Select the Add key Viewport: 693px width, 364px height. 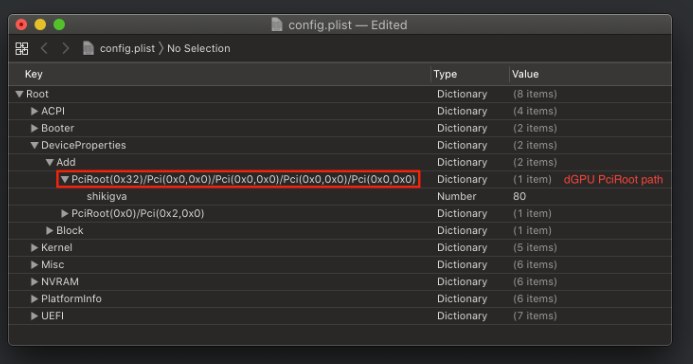(66, 163)
